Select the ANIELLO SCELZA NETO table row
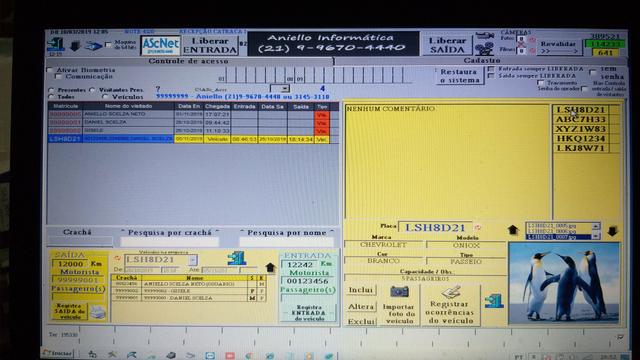This screenshot has height=360, width=640. point(193,114)
